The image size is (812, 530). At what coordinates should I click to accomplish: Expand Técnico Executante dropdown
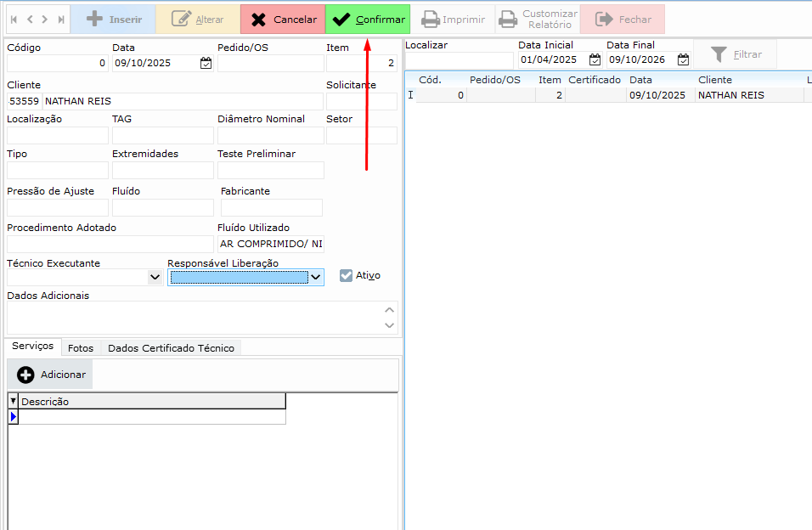pyautogui.click(x=155, y=277)
